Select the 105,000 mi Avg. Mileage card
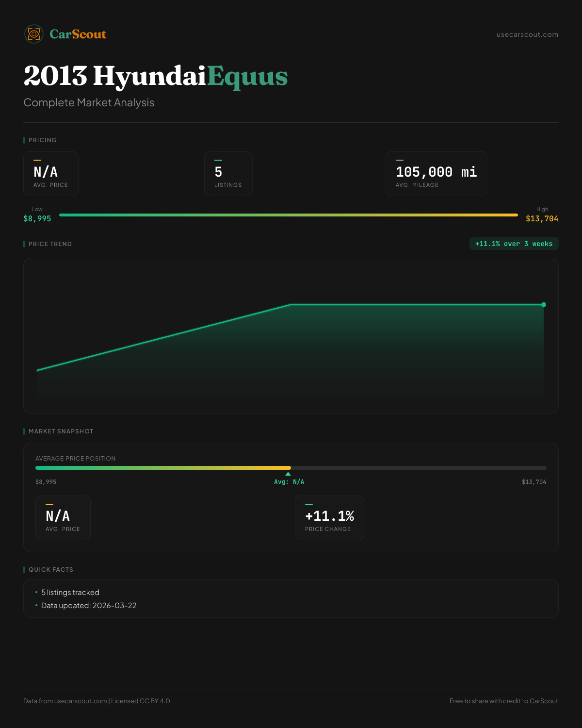 pyautogui.click(x=436, y=174)
